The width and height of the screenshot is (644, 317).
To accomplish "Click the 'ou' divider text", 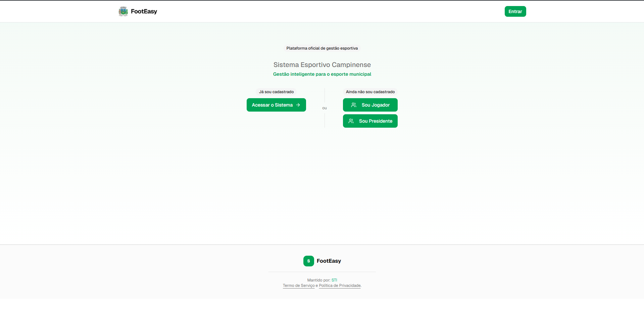I will click(324, 108).
